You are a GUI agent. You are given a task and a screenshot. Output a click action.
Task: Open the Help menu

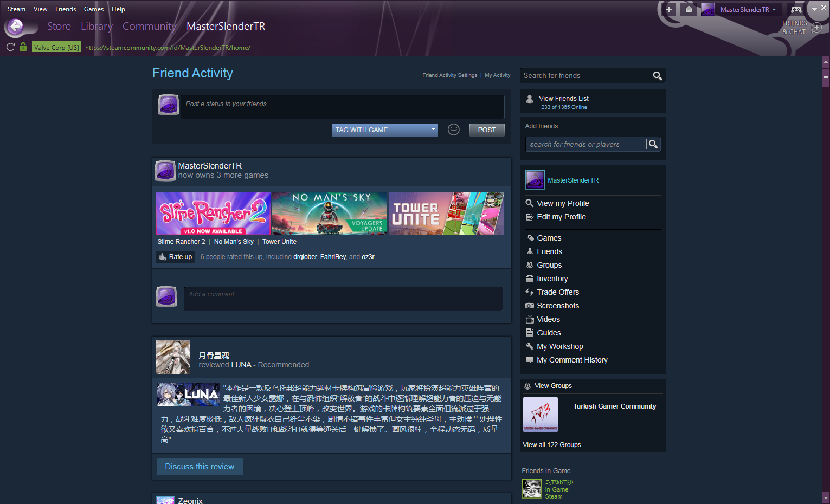[118, 9]
